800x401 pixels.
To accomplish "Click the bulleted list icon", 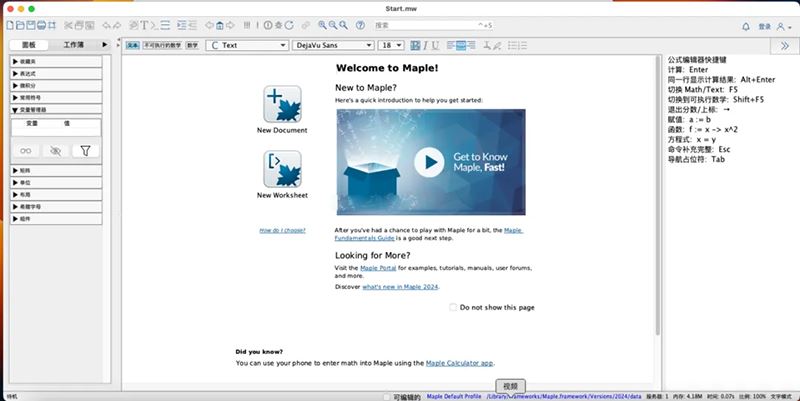I will coord(513,45).
